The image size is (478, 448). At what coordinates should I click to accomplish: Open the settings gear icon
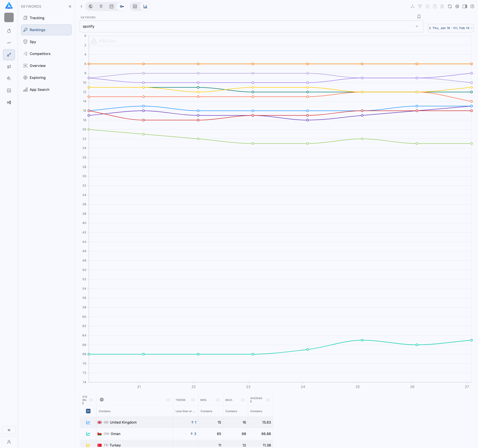(x=457, y=6)
